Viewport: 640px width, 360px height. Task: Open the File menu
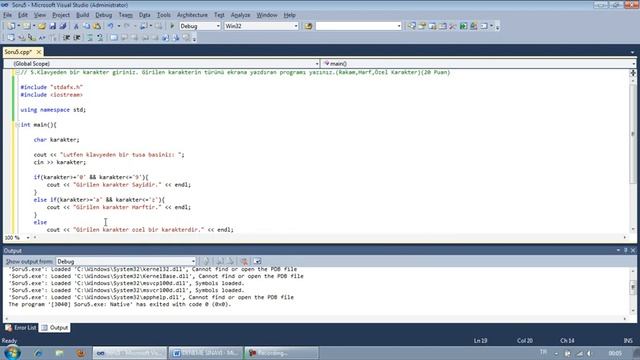pos(7,15)
